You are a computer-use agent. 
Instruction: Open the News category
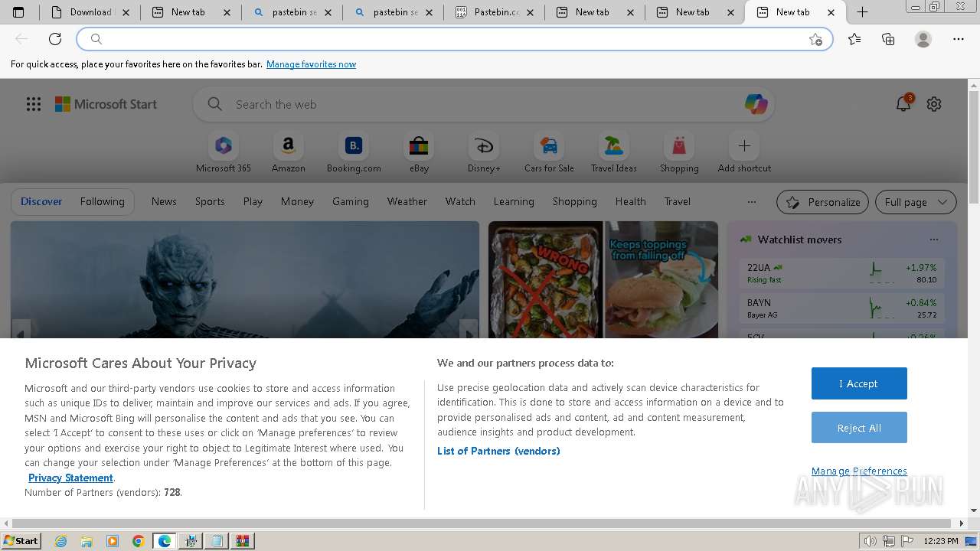tap(164, 201)
